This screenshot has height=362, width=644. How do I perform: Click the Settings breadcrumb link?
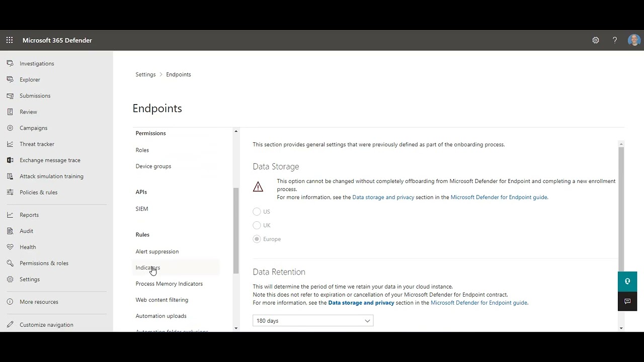pos(145,74)
